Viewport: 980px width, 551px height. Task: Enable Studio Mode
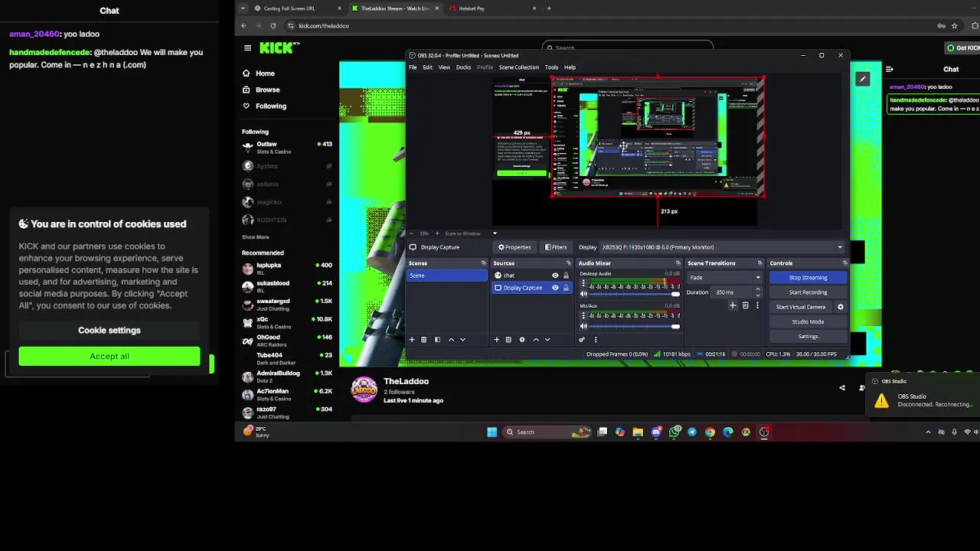tap(808, 321)
